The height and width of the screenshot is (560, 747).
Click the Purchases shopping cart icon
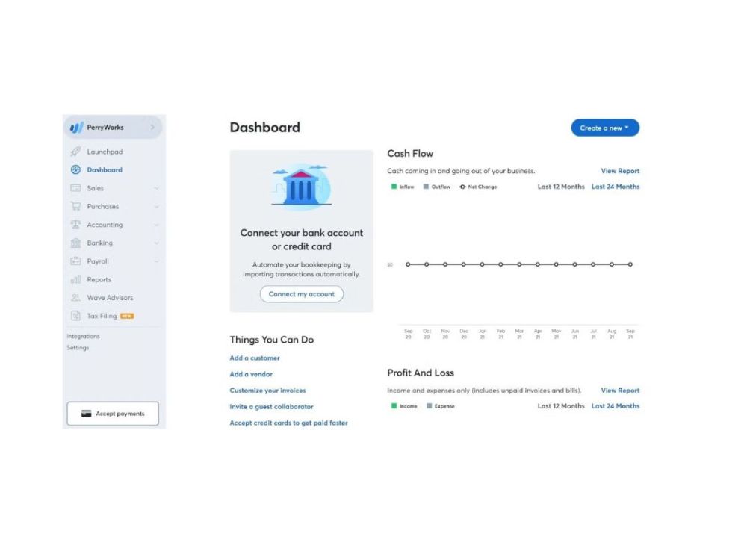tap(75, 206)
